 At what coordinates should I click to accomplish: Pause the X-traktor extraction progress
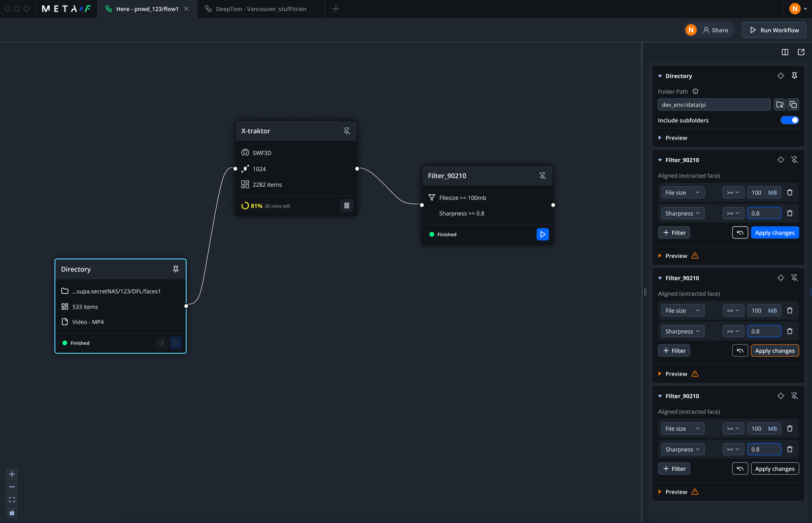click(347, 205)
